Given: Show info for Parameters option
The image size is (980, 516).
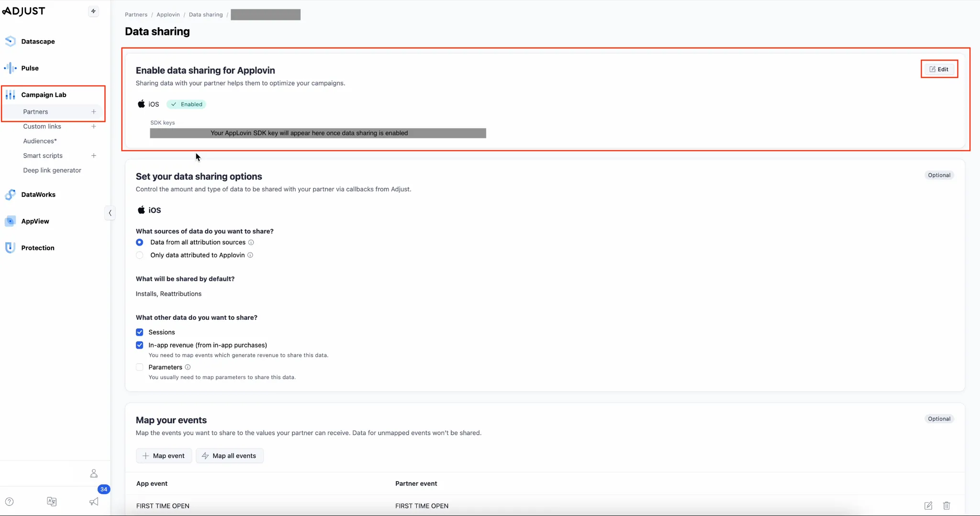Looking at the screenshot, I should pos(188,367).
